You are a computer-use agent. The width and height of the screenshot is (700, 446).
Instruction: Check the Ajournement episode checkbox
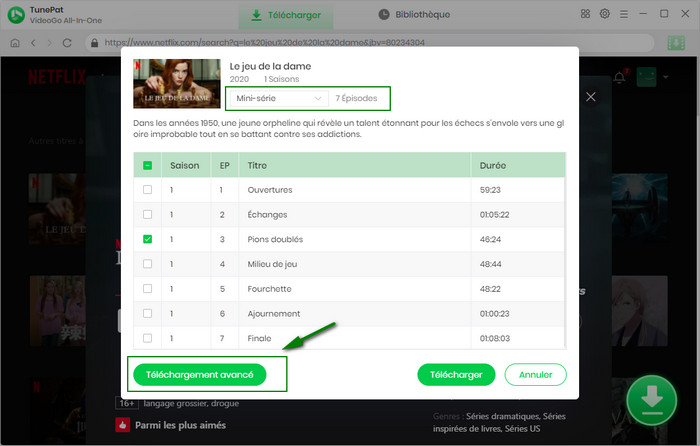147,313
